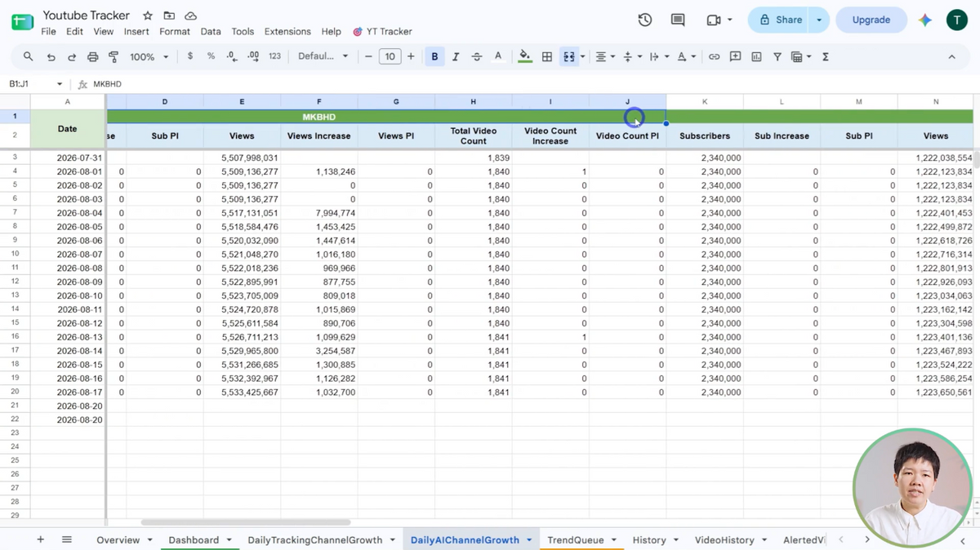980x550 pixels.
Task: Open text wrapping dropdown
Action: pyautogui.click(x=658, y=56)
